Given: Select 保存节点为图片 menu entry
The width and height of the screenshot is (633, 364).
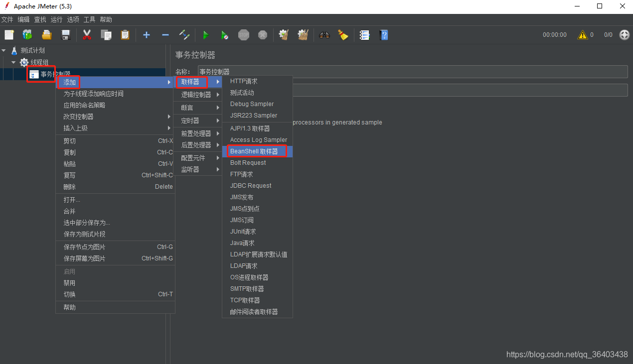Looking at the screenshot, I should pos(115,247).
